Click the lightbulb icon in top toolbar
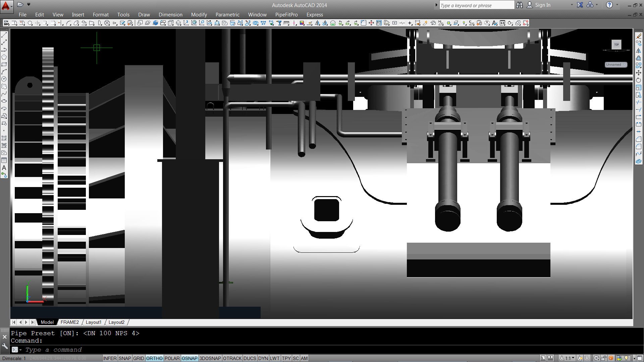Screen dimensions: 644x362 click(464, 23)
